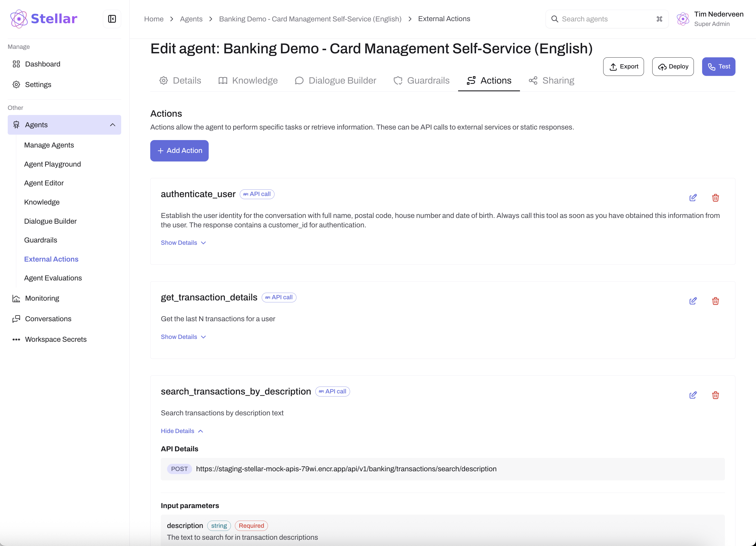The image size is (756, 546).
Task: Edit the search_transactions_by_description action
Action: [x=693, y=395]
